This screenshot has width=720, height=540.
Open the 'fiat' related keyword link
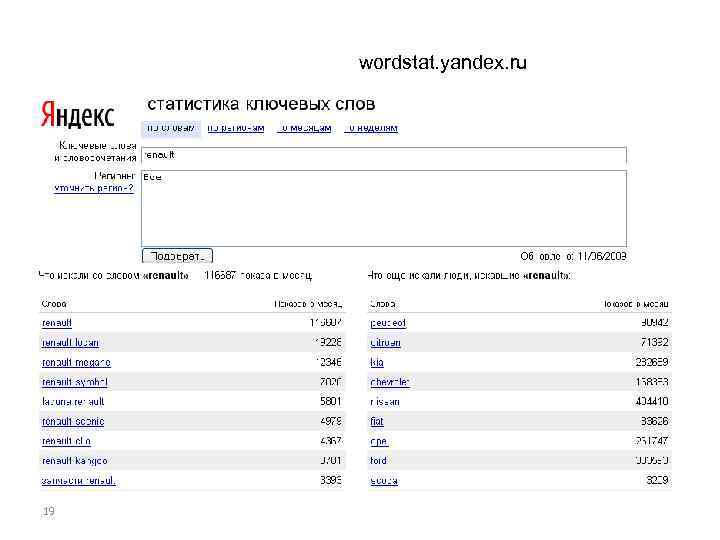(x=377, y=422)
